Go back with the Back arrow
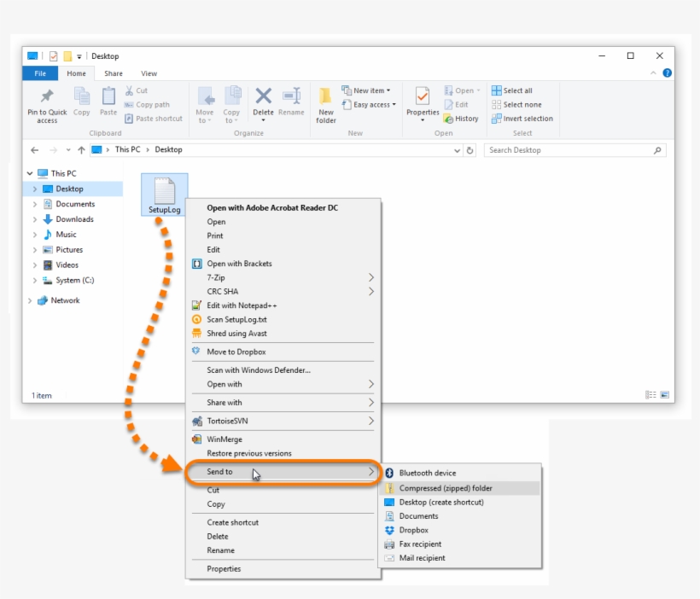Screen dimensions: 700x599 [x=34, y=150]
